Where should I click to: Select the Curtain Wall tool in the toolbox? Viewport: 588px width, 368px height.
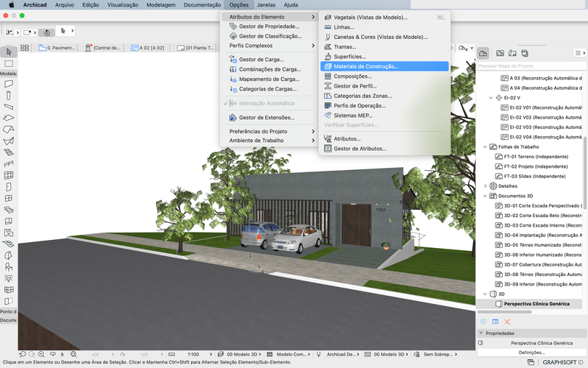tap(9, 175)
